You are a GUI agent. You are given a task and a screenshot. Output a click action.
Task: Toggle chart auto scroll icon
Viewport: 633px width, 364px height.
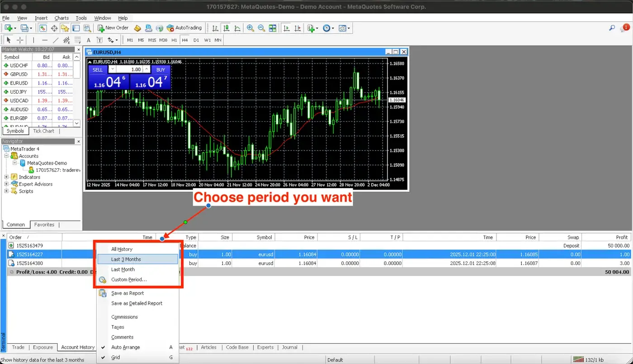point(286,28)
